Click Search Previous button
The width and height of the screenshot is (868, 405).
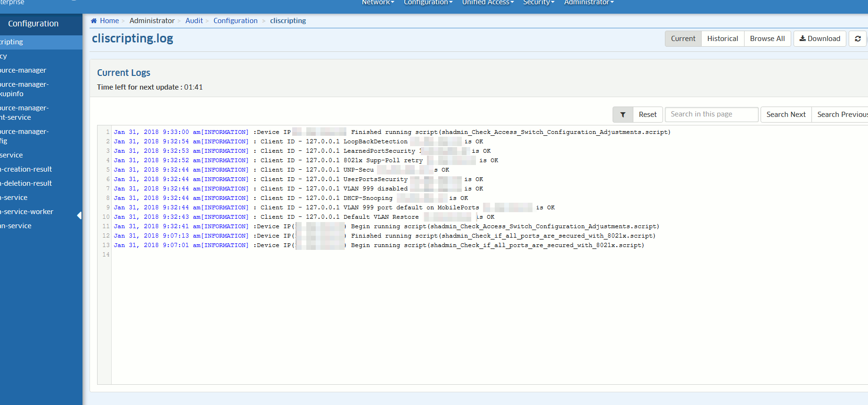tap(841, 115)
